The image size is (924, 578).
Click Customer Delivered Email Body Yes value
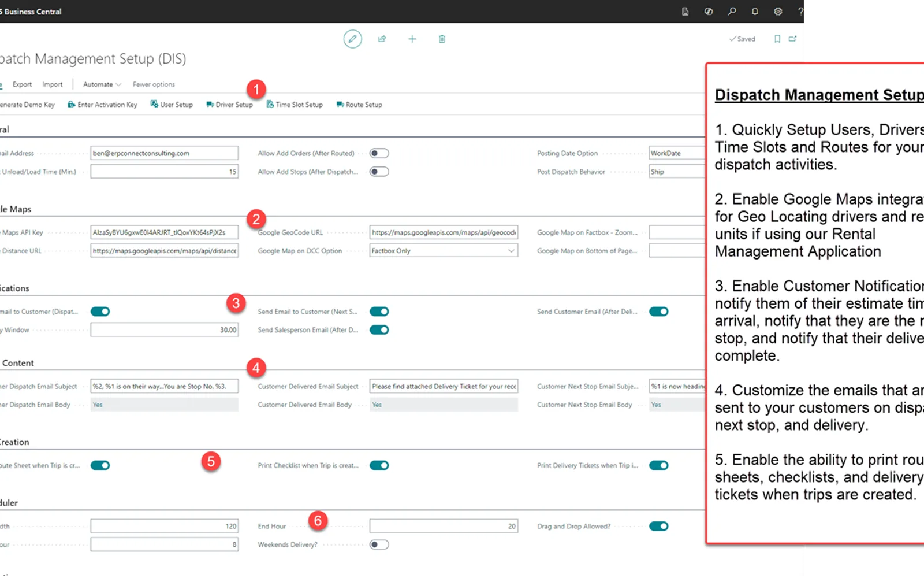(x=444, y=405)
